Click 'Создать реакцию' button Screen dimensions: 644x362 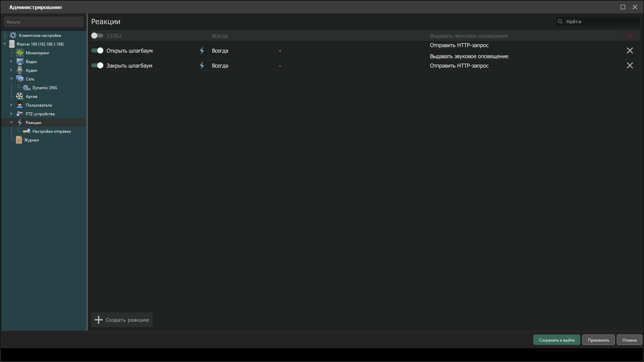pyautogui.click(x=122, y=320)
